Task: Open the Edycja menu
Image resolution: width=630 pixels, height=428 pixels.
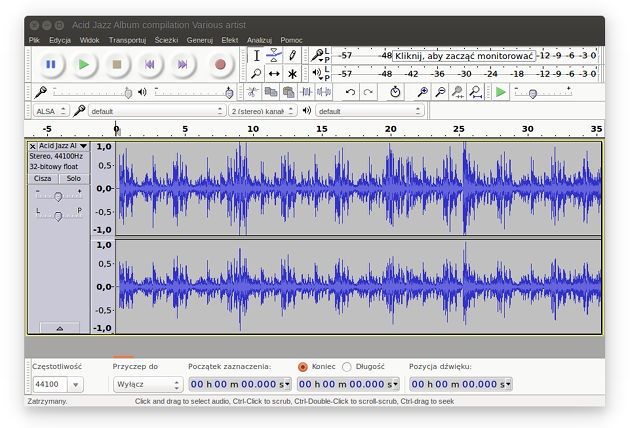Action: [x=60, y=40]
